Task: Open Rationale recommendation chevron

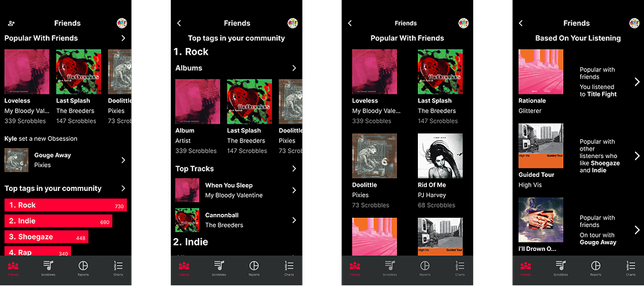Action: click(x=637, y=82)
